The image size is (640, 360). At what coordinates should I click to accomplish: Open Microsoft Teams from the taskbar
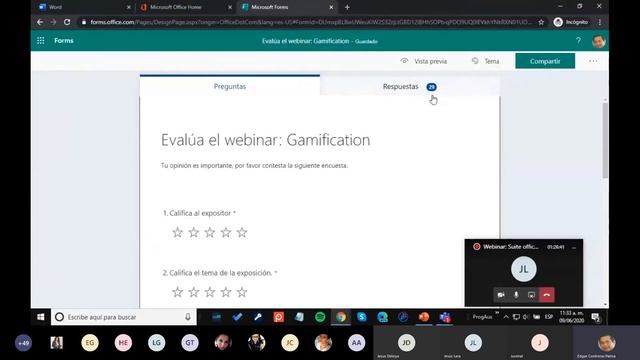(445, 317)
